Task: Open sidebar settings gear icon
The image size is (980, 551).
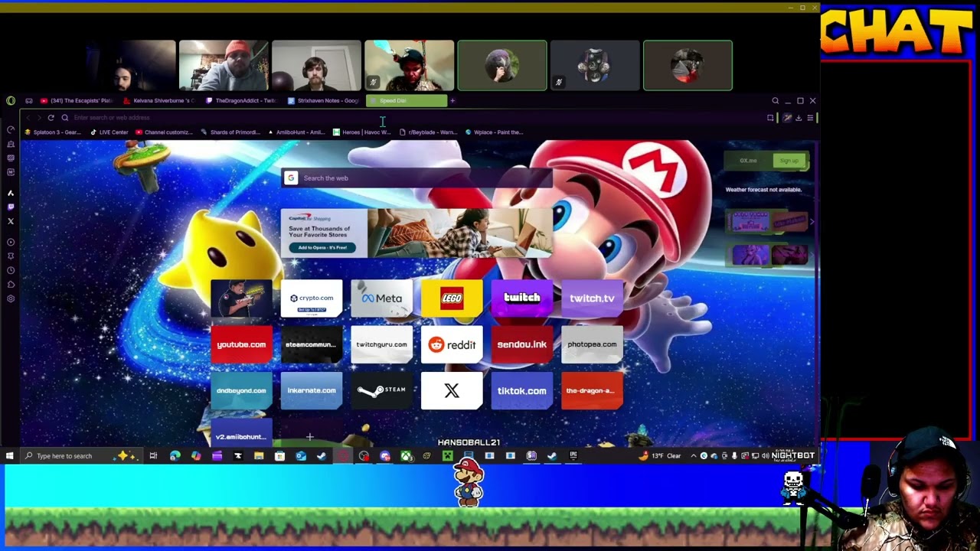Action: pyautogui.click(x=11, y=298)
